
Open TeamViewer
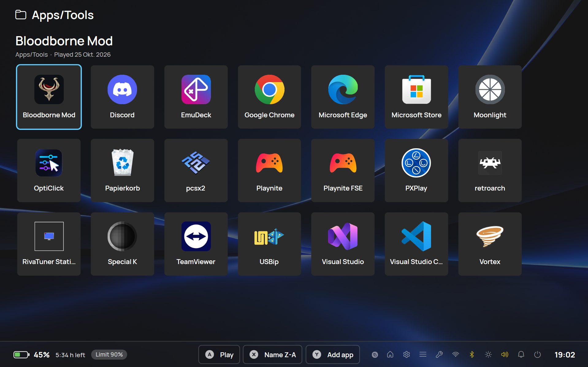tap(196, 244)
